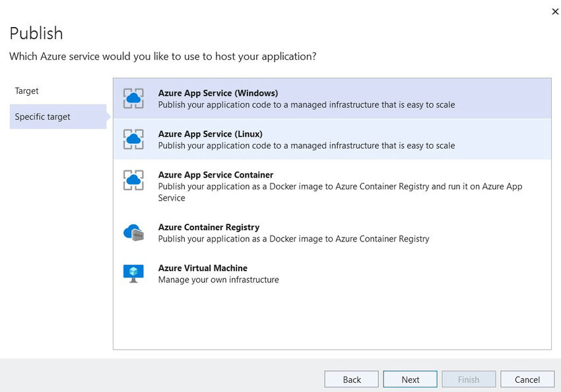Click the Azure App Service (Linux) icon
This screenshot has height=392, width=561.
(134, 139)
